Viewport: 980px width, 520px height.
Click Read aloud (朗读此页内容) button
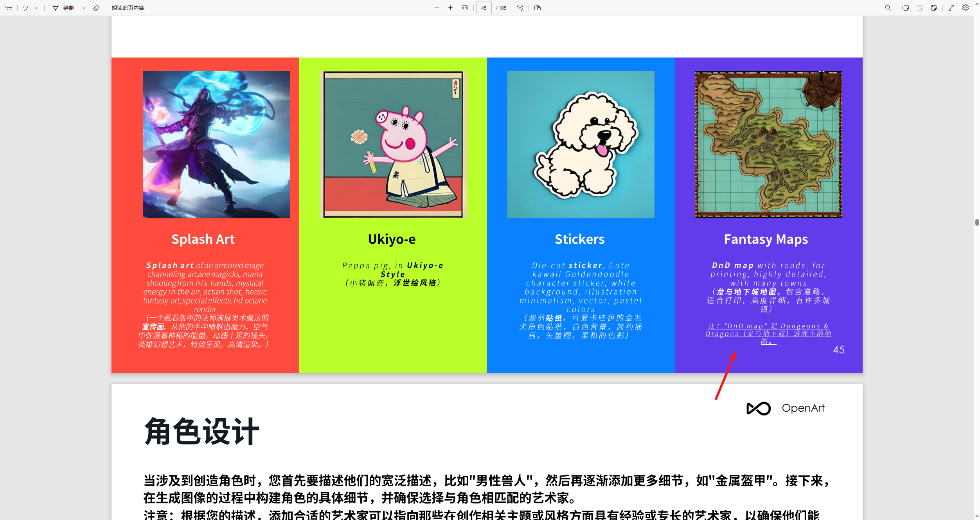click(x=128, y=8)
